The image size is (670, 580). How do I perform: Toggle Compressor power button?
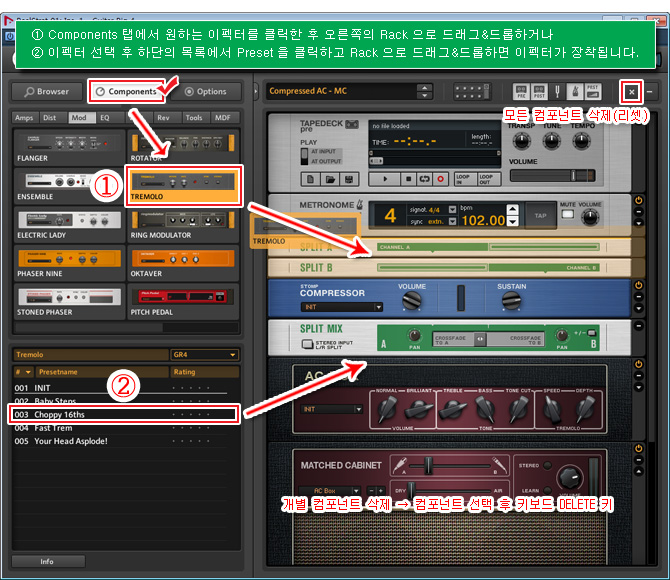[638, 285]
